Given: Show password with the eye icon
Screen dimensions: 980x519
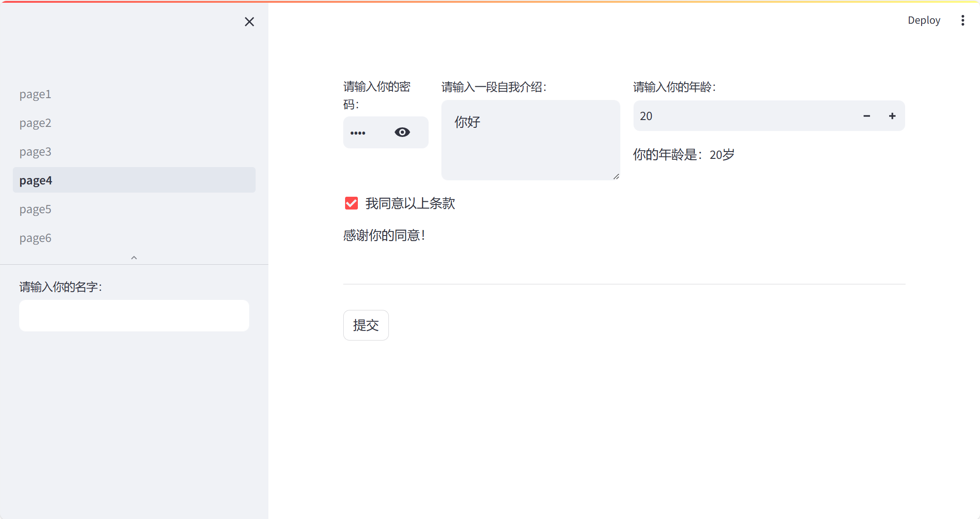Looking at the screenshot, I should [x=402, y=132].
